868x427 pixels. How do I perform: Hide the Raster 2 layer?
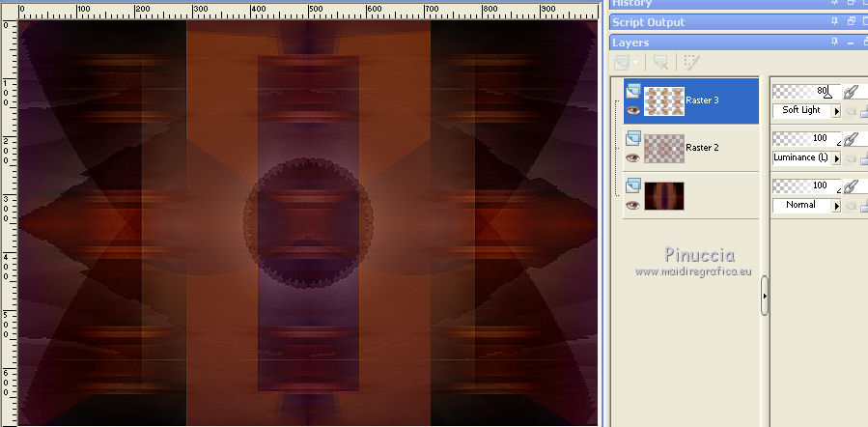tap(632, 158)
